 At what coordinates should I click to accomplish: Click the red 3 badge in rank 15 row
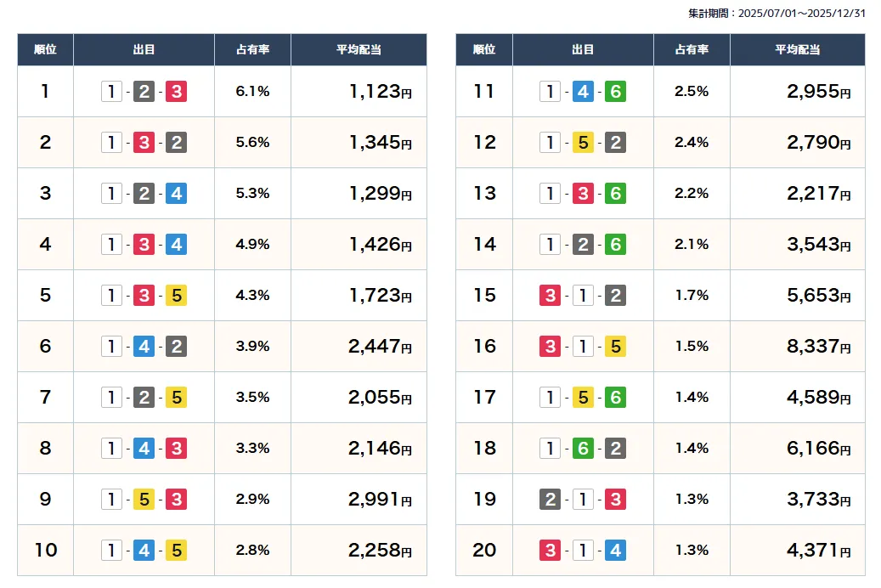click(x=550, y=296)
